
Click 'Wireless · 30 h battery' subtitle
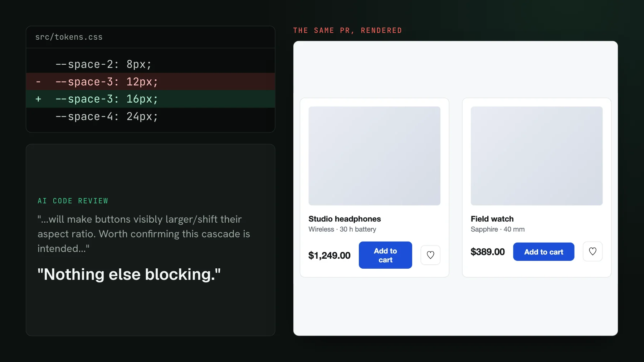[342, 229]
